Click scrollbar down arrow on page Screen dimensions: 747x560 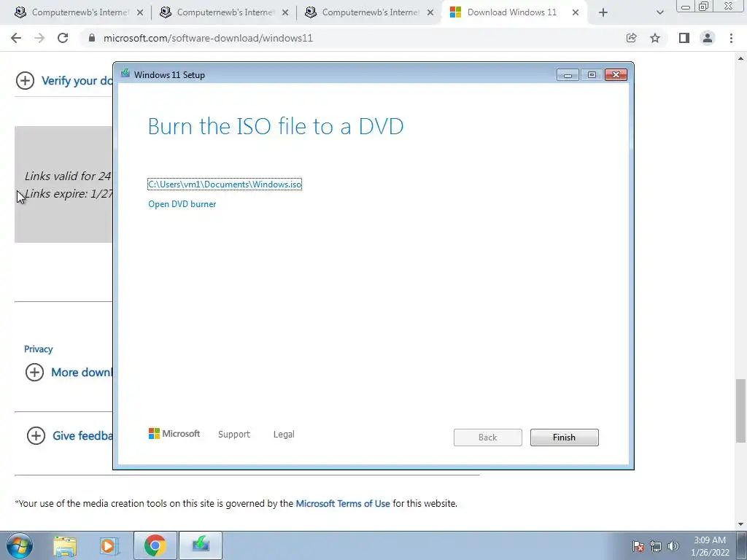click(740, 524)
